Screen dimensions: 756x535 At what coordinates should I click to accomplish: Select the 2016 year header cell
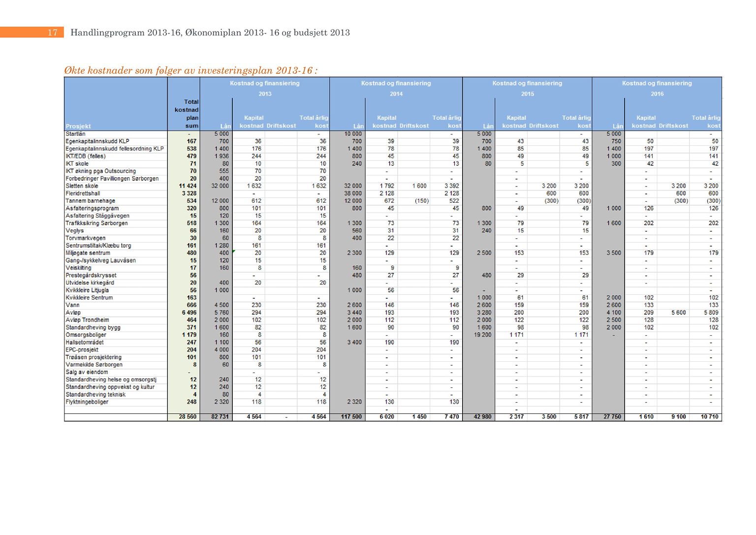pos(657,94)
